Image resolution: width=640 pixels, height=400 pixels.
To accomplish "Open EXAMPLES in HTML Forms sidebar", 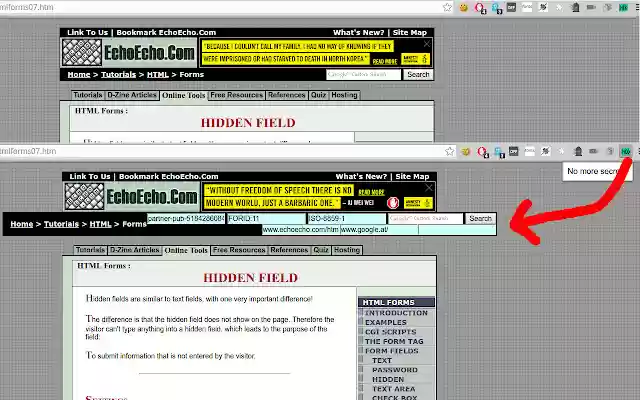I will pos(386,322).
